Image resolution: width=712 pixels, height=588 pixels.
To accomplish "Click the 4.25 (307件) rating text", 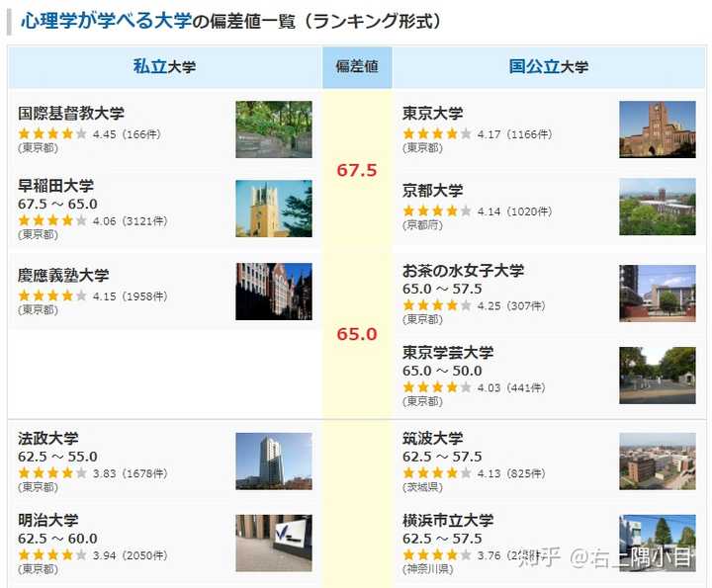I will (511, 305).
